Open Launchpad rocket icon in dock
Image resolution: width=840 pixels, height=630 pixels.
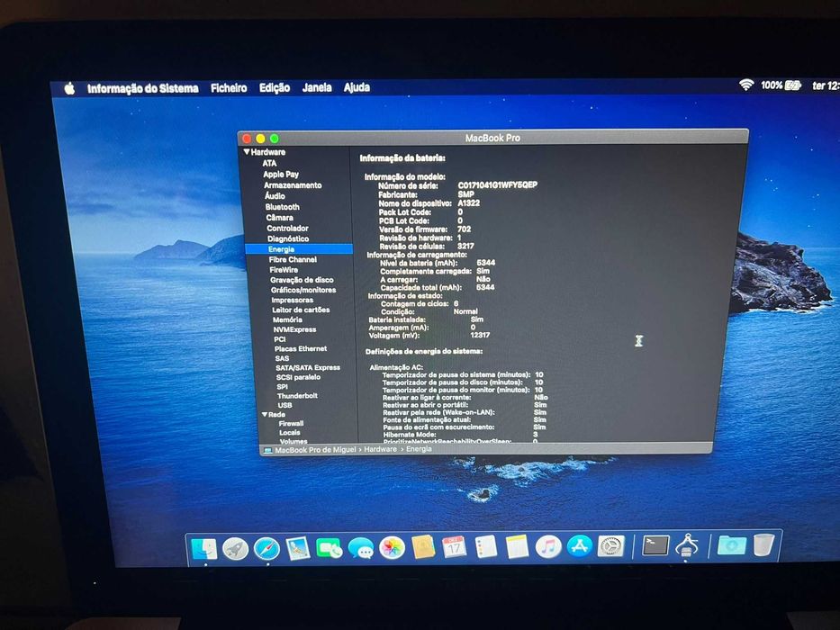tap(235, 549)
